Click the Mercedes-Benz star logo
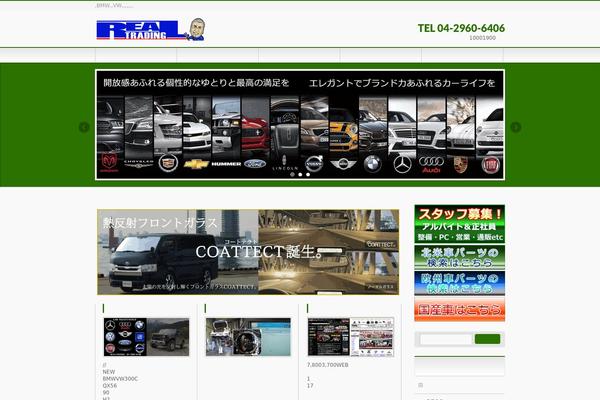 pos(403,164)
